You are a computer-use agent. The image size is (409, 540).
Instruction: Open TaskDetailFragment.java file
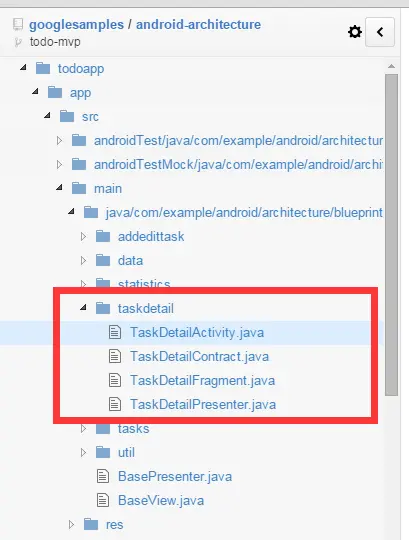click(x=202, y=381)
